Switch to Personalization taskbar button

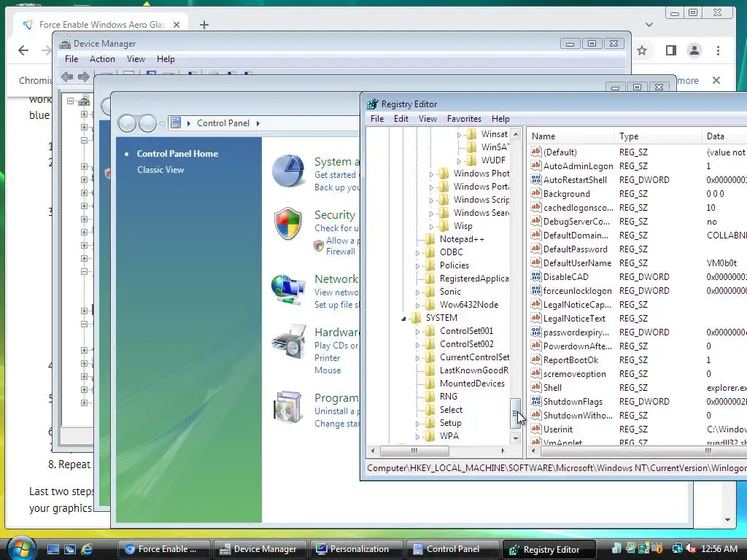tap(356, 549)
